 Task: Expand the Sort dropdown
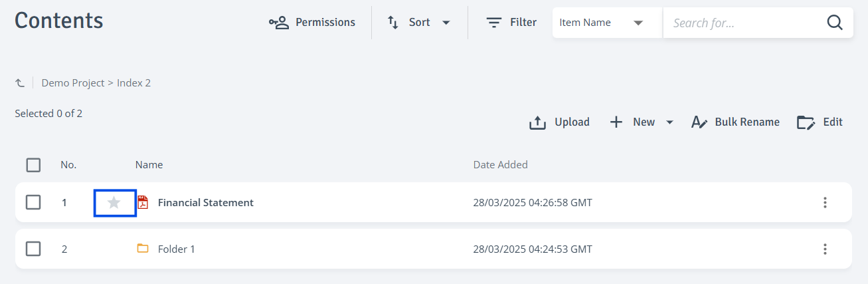[x=419, y=23]
